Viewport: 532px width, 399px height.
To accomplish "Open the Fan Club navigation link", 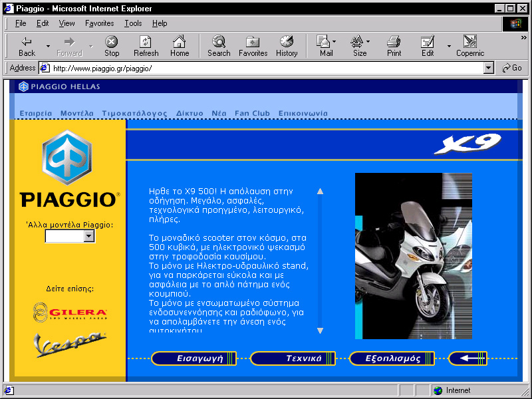I will pos(252,113).
